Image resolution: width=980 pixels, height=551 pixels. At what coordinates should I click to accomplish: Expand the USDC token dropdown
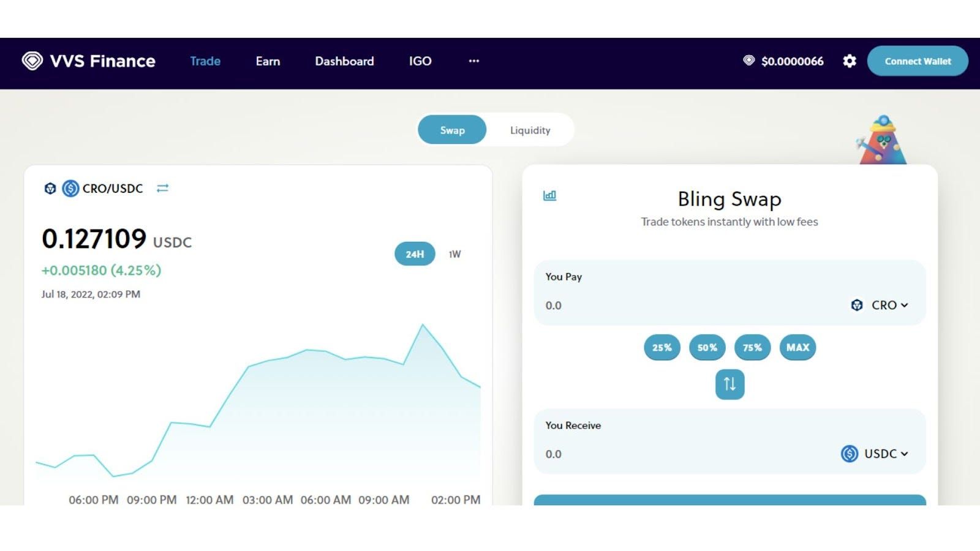pyautogui.click(x=875, y=454)
